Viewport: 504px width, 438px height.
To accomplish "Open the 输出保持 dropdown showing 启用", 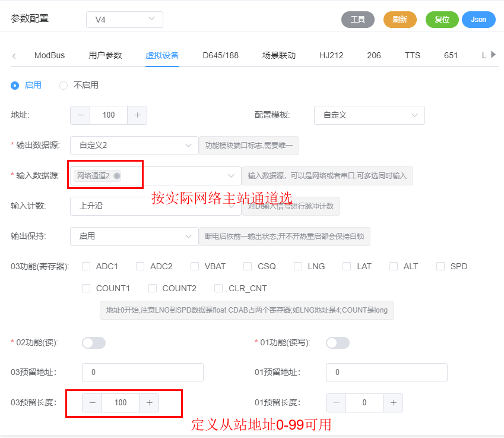I will point(134,236).
